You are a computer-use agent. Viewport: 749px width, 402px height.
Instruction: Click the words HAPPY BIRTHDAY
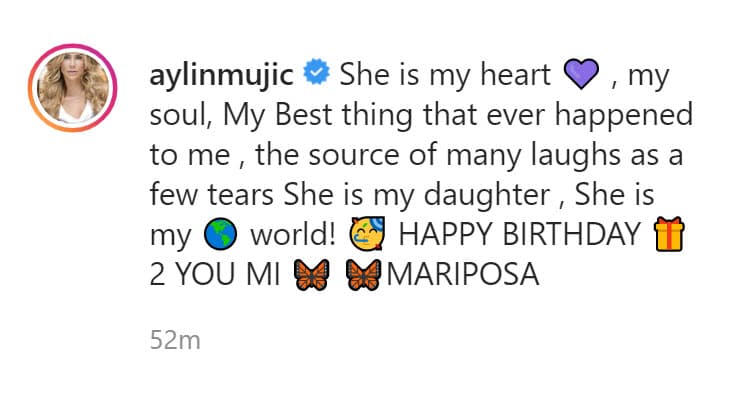(x=519, y=234)
